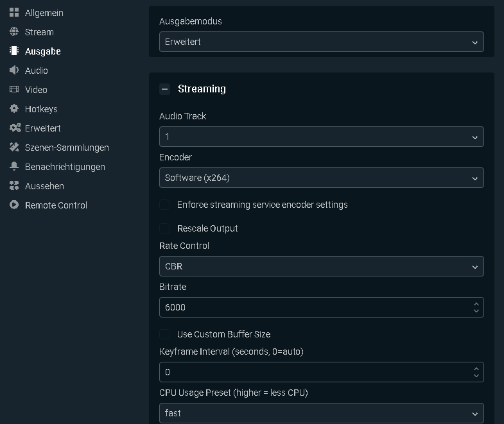Collapse the Streaming section with minus button
The image size is (504, 424).
tap(165, 89)
